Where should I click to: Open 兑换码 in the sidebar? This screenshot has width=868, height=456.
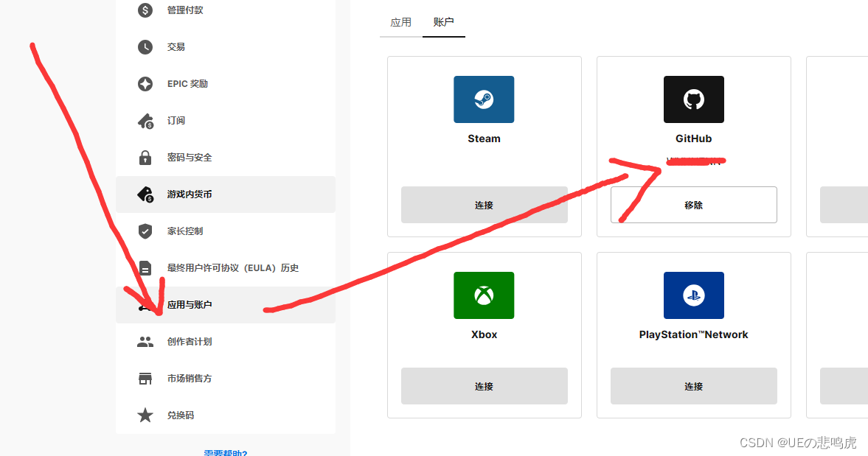226,415
